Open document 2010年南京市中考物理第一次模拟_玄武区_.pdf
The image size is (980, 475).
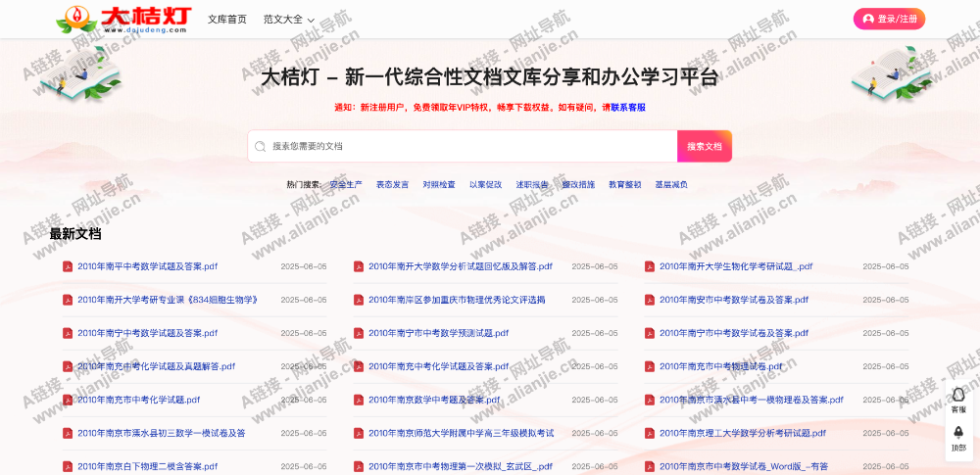(461, 466)
